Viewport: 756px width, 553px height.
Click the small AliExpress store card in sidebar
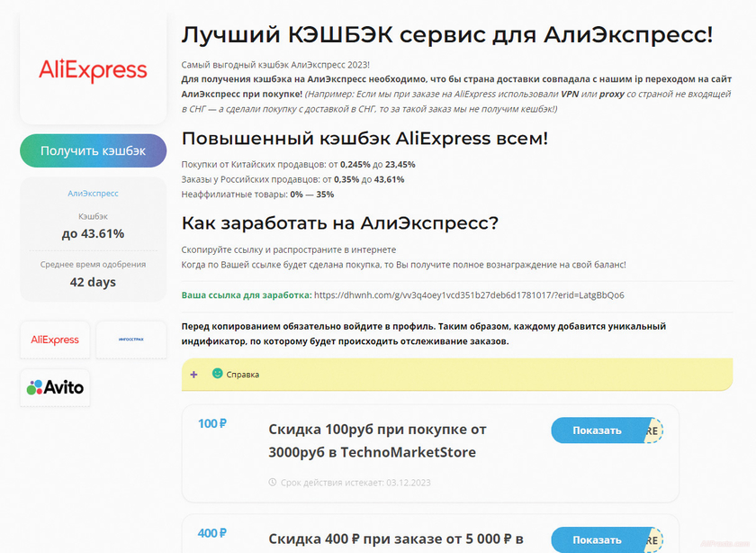[x=54, y=340]
